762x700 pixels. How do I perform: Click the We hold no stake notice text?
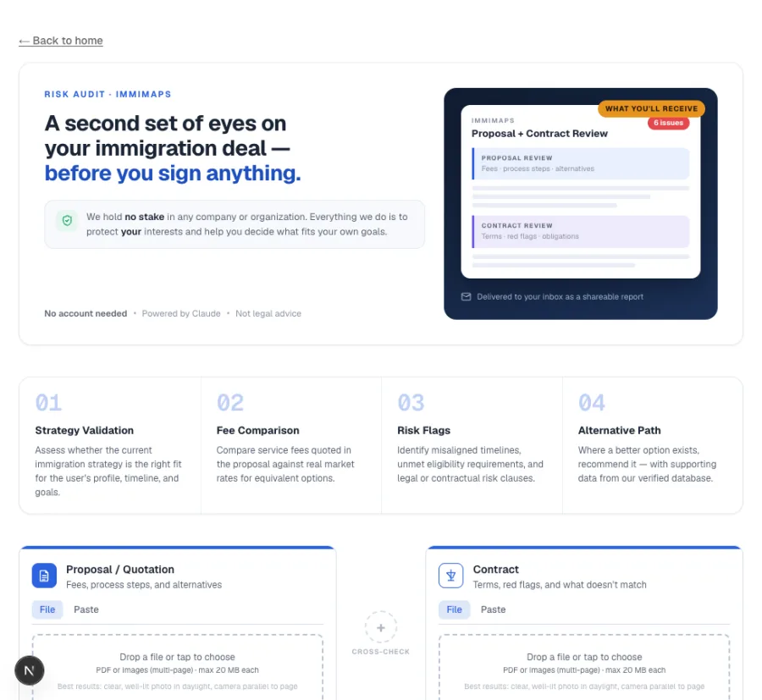click(247, 224)
